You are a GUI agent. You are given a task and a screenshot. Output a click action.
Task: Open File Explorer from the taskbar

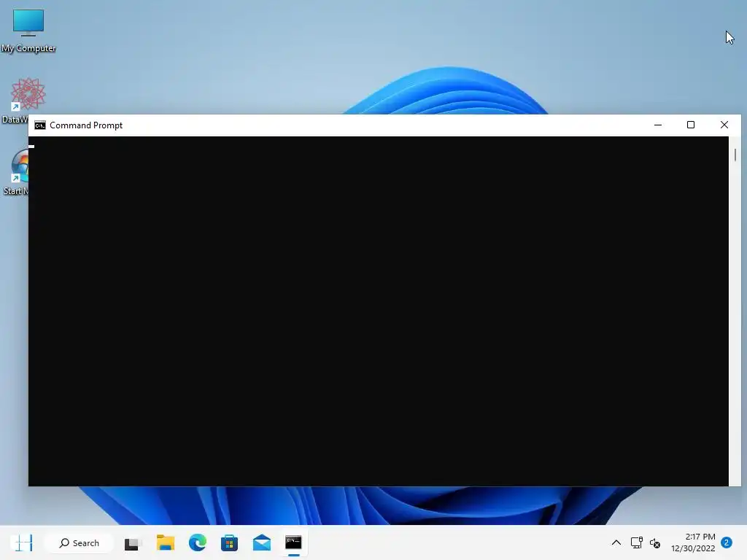tap(166, 542)
